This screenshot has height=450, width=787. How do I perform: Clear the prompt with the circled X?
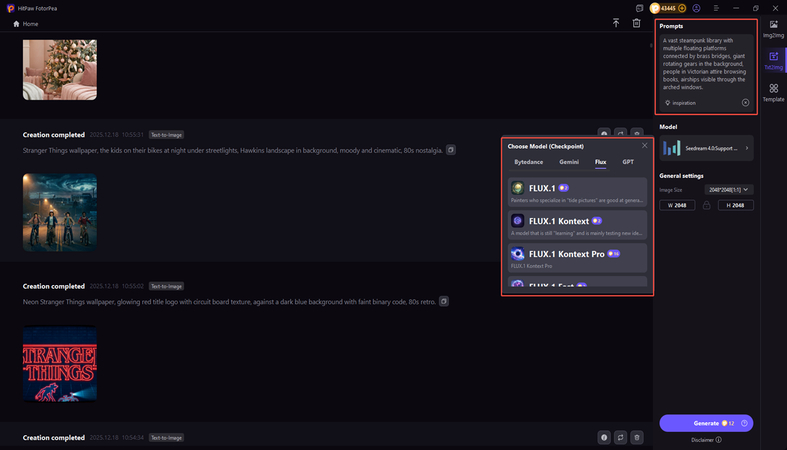click(745, 103)
